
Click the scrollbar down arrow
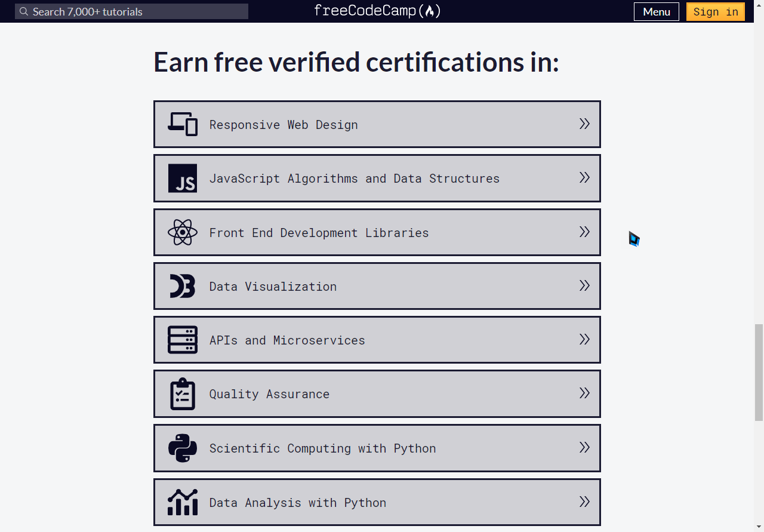(x=759, y=527)
